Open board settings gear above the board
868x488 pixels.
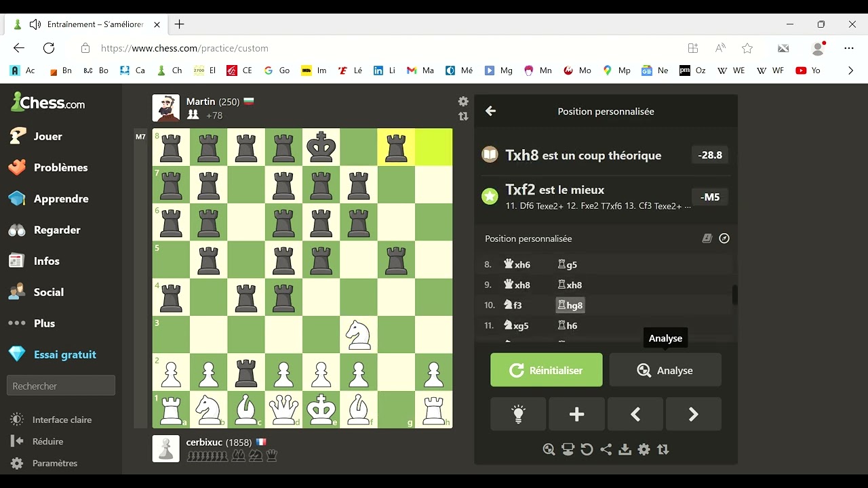(463, 101)
